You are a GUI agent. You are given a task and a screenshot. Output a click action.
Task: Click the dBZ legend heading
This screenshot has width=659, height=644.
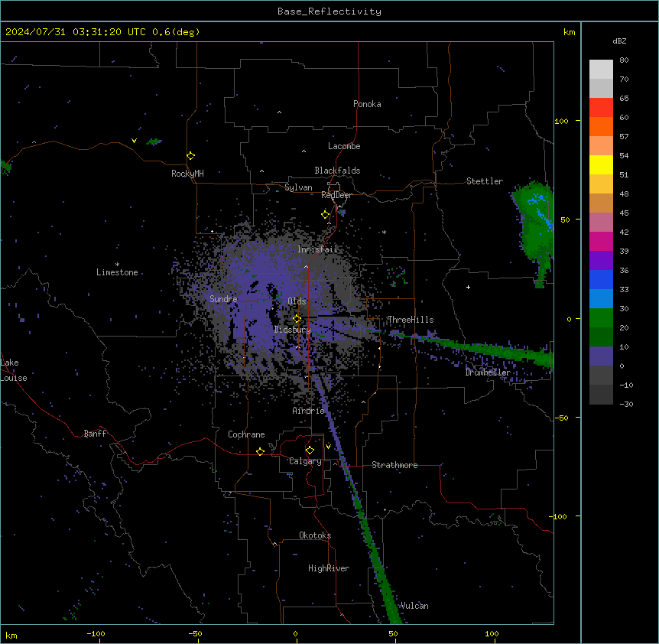(x=619, y=41)
